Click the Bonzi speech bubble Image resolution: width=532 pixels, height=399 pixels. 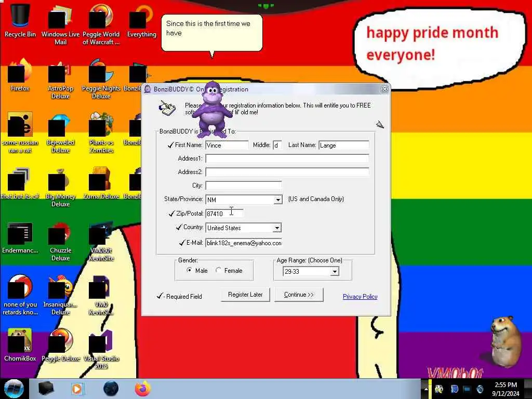click(212, 33)
